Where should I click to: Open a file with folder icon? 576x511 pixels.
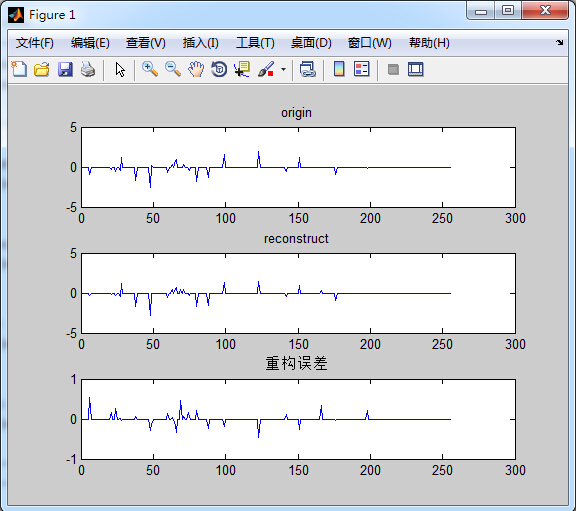pyautogui.click(x=42, y=69)
